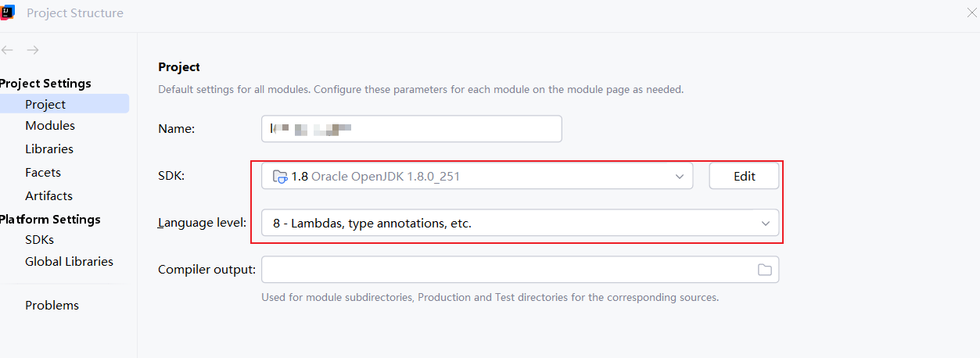Expand the Language level dropdown arrow
Screen dimensions: 980x358
tap(765, 224)
